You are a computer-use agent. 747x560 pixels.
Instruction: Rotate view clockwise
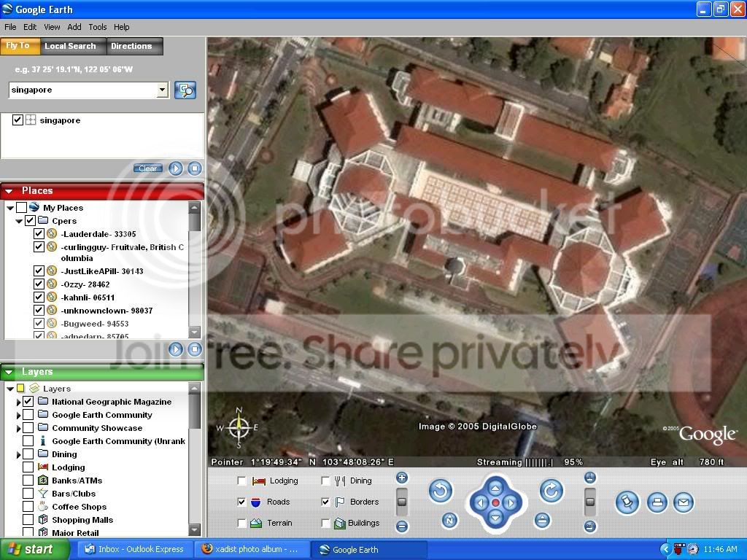click(x=551, y=491)
